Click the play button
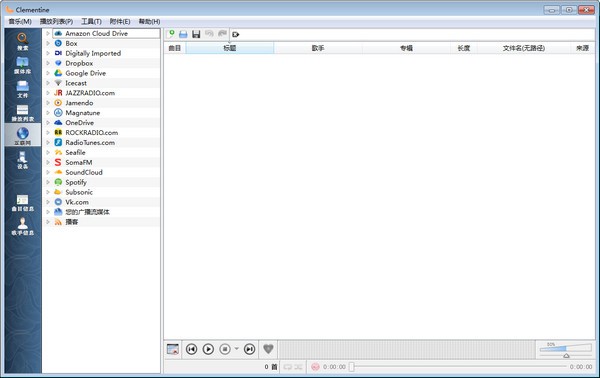This screenshot has width=600, height=378. pyautogui.click(x=208, y=349)
